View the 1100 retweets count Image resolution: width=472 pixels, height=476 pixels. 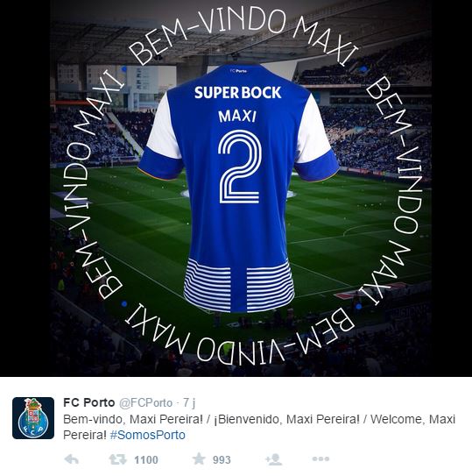point(146,460)
